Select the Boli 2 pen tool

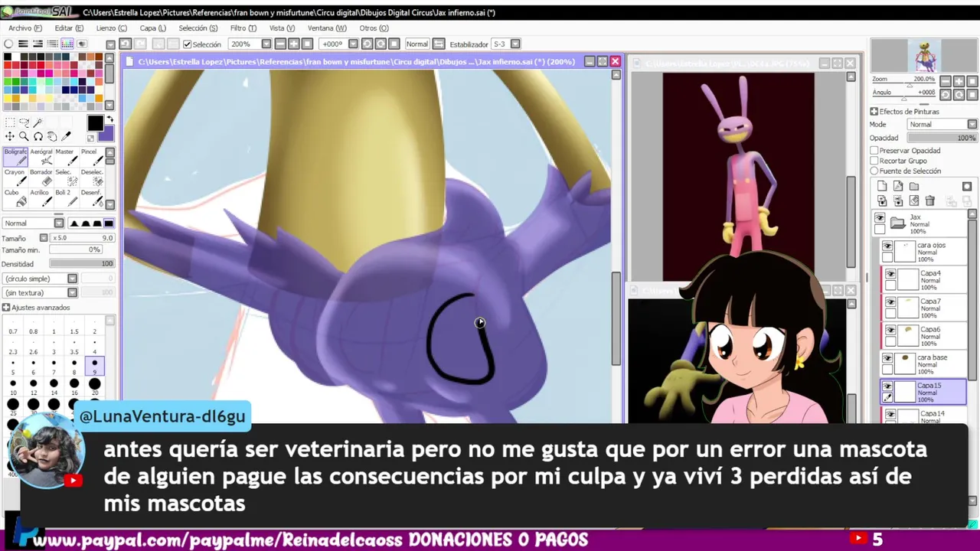tap(67, 198)
